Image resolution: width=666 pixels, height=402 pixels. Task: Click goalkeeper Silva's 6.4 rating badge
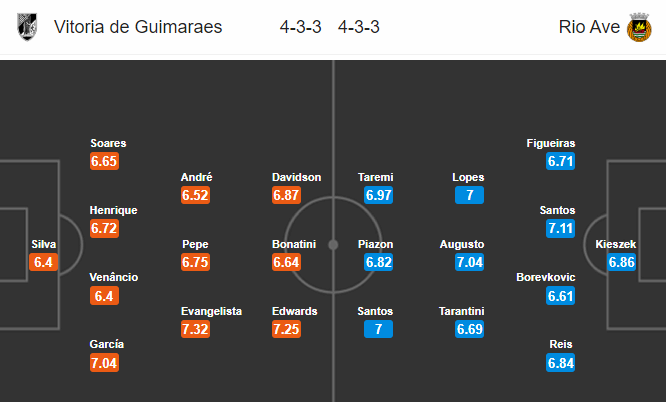coord(43,262)
